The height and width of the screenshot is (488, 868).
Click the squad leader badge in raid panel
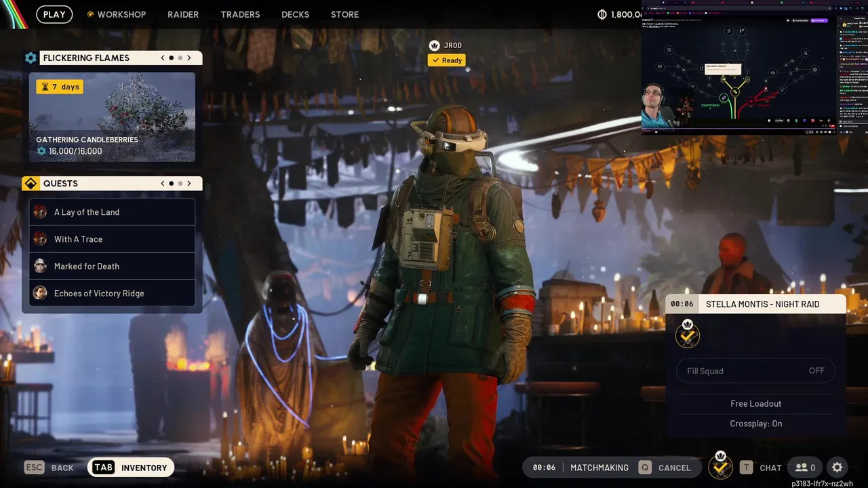688,333
